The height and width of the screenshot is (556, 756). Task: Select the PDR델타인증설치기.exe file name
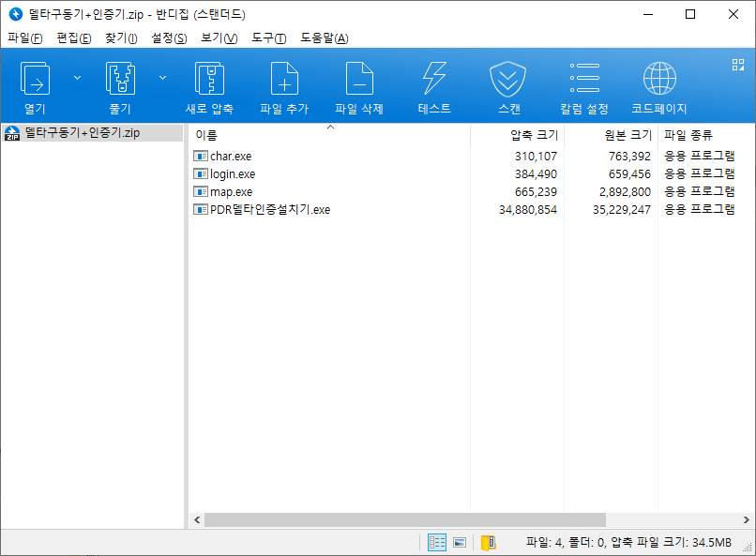[270, 210]
